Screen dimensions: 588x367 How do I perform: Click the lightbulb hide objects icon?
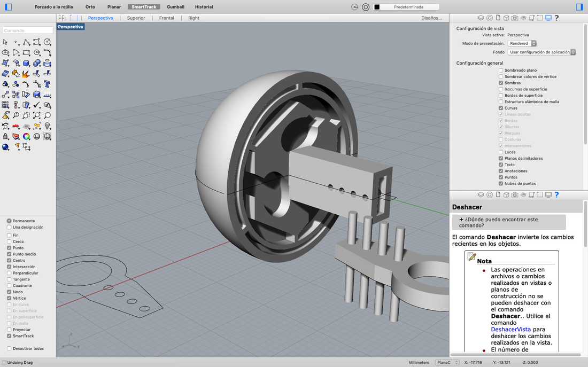click(x=47, y=126)
